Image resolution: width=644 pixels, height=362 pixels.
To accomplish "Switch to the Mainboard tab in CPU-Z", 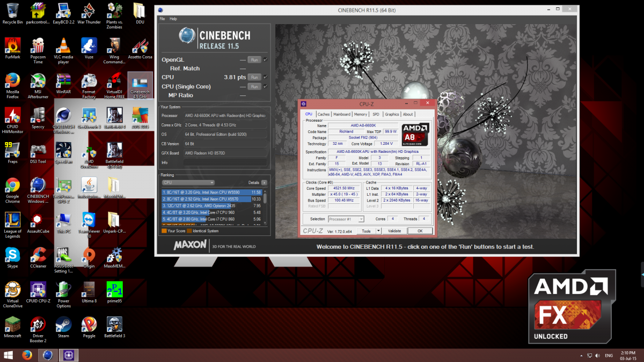I will pos(341,114).
